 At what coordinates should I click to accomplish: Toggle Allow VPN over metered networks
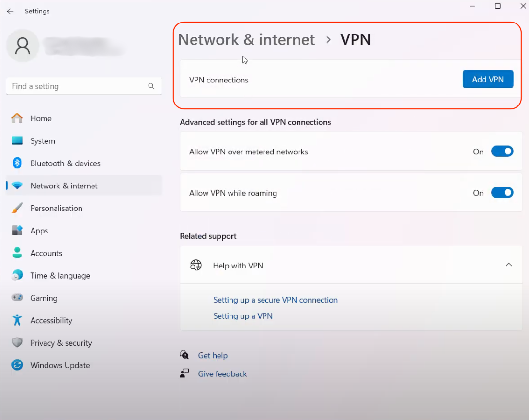coord(502,151)
